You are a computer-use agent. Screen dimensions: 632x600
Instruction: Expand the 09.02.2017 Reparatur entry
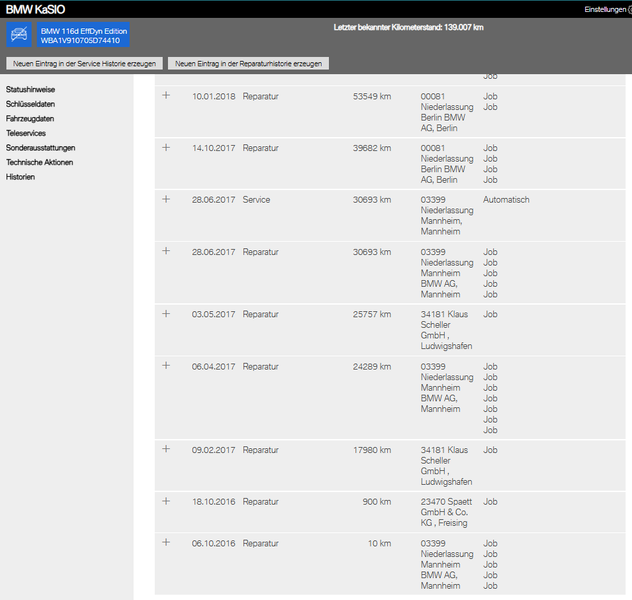point(166,449)
